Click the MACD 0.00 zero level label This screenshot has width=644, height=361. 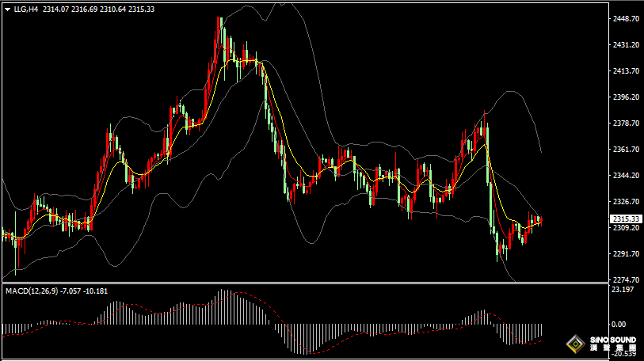point(619,325)
